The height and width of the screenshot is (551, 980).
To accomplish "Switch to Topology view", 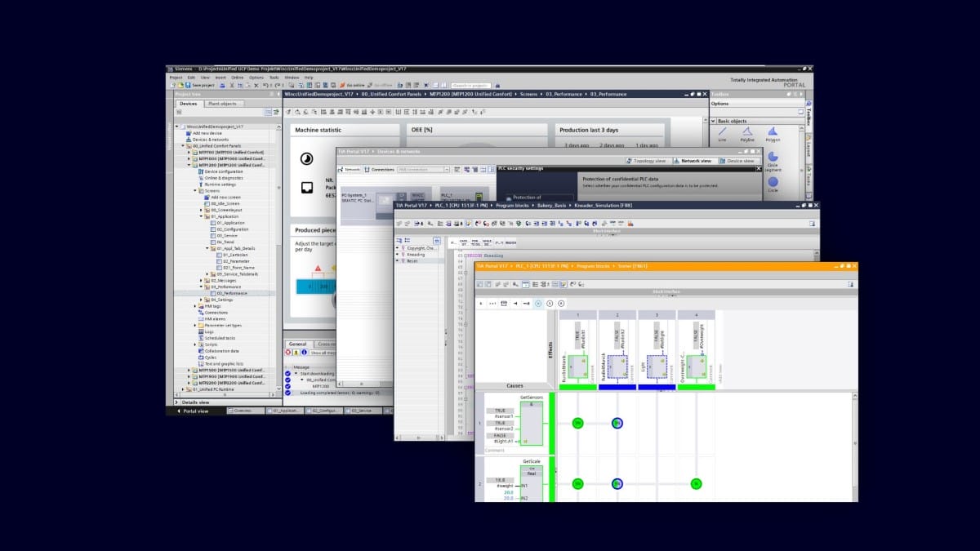I will click(x=650, y=161).
